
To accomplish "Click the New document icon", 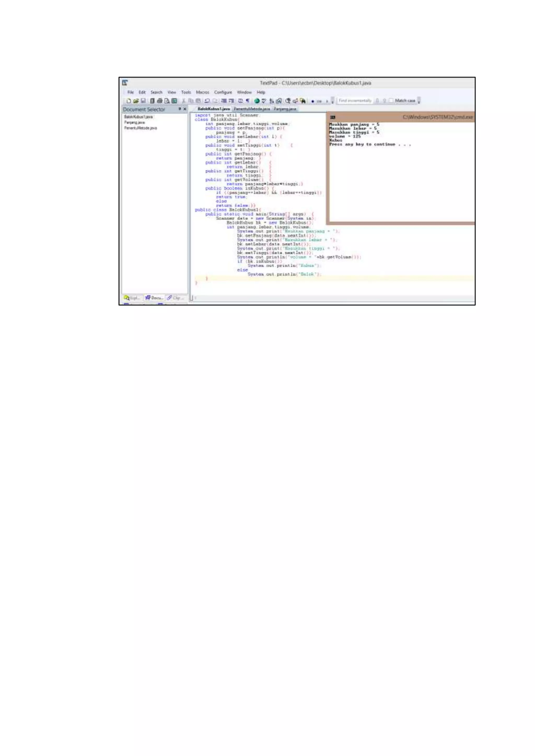I will [129, 101].
